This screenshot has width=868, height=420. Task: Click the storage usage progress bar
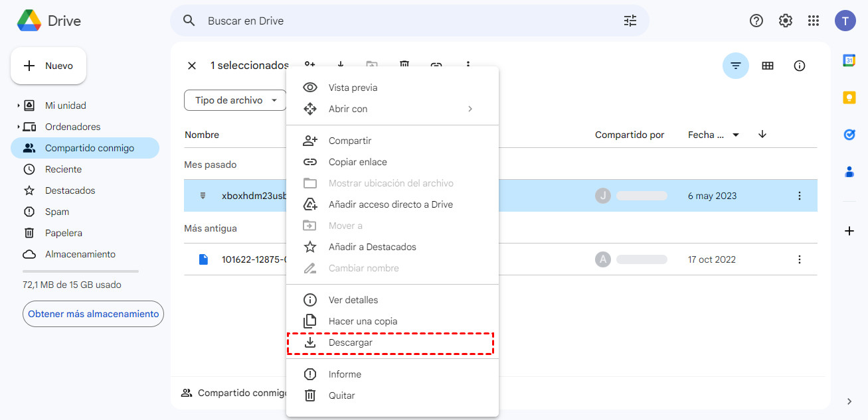click(80, 271)
